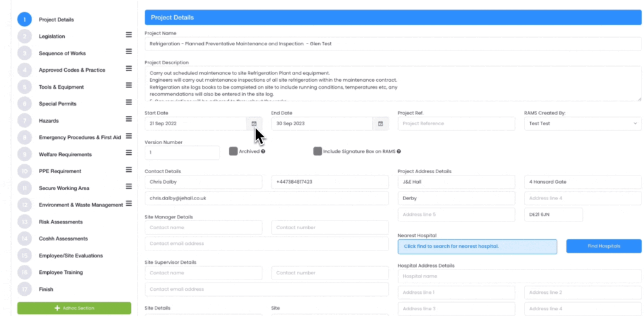This screenshot has height=316, width=644.
Task: Click into the Project Description text area
Action: [393, 84]
